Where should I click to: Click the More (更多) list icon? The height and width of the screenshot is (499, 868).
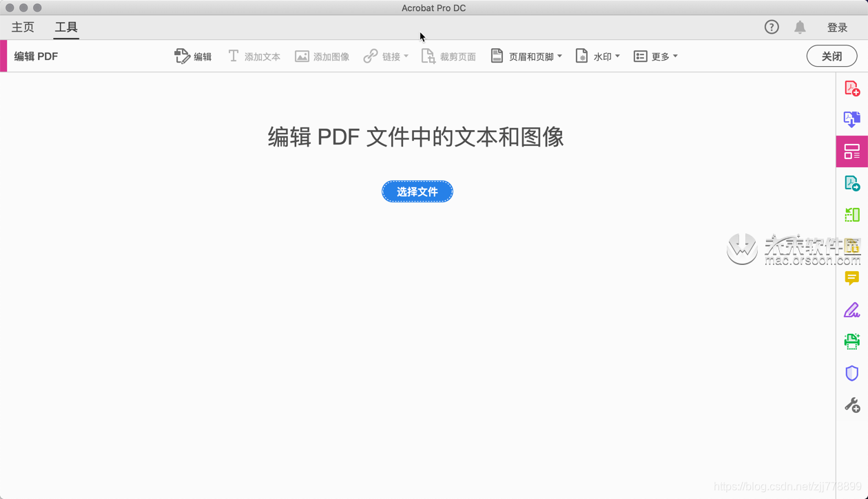(640, 56)
